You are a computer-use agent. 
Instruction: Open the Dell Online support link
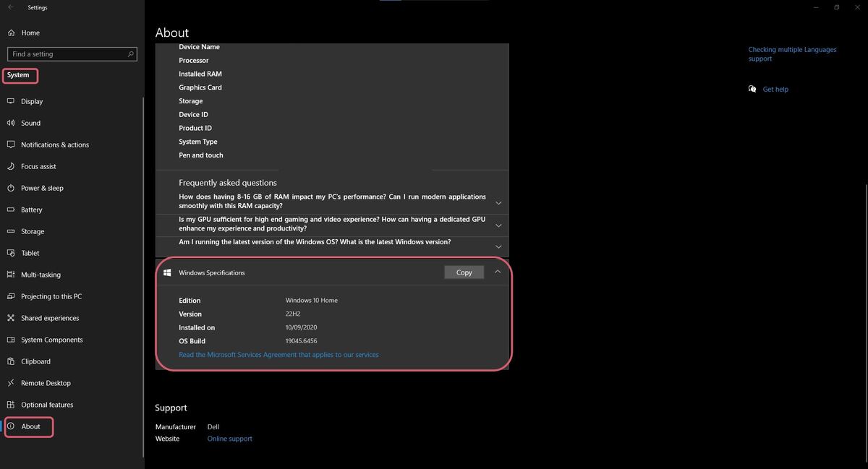pyautogui.click(x=229, y=439)
